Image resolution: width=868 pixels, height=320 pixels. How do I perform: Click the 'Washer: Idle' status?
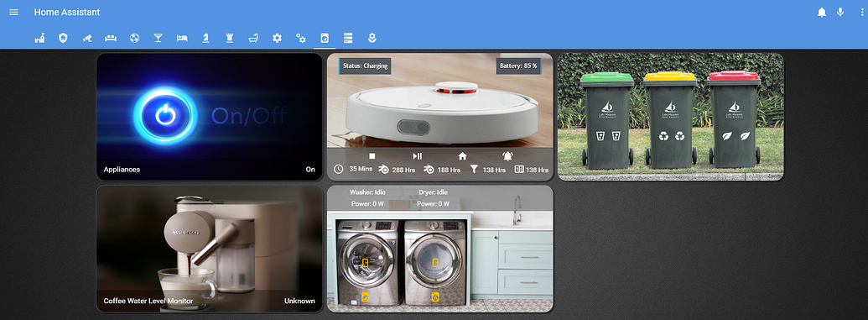[x=367, y=192]
